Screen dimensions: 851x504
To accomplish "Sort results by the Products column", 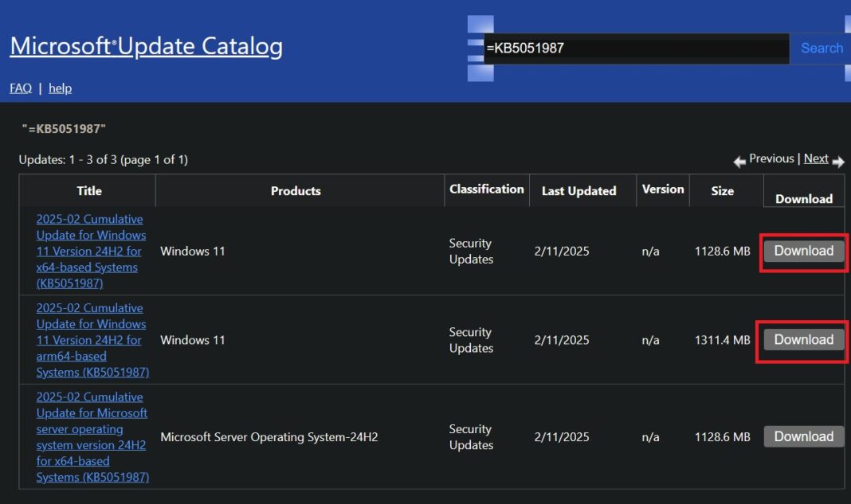I will pos(296,190).
